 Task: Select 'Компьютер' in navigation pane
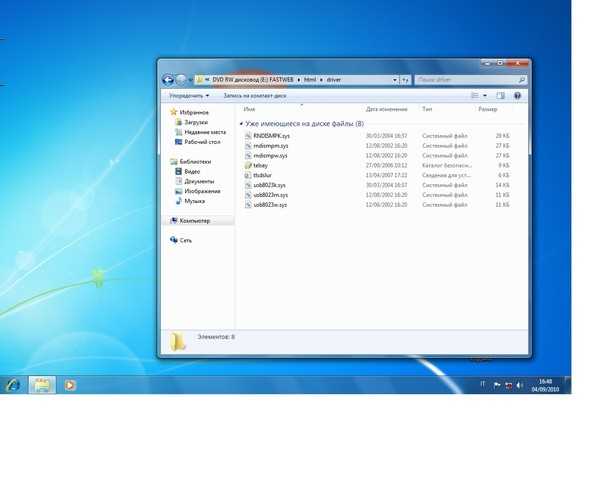[195, 221]
